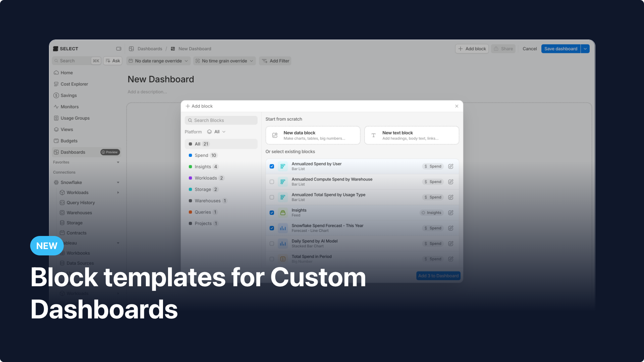Open Save dashboard dropdown arrow
644x362 pixels.
click(x=585, y=49)
